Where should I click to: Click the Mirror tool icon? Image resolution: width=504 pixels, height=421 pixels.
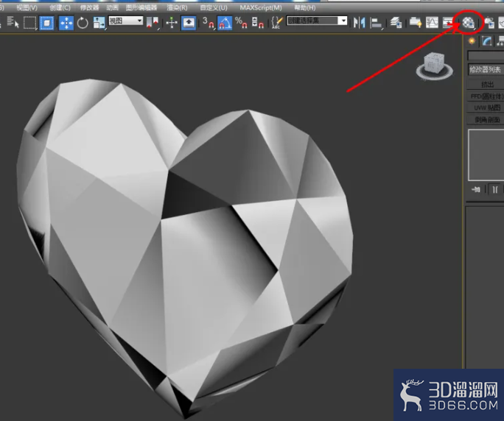pyautogui.click(x=359, y=23)
